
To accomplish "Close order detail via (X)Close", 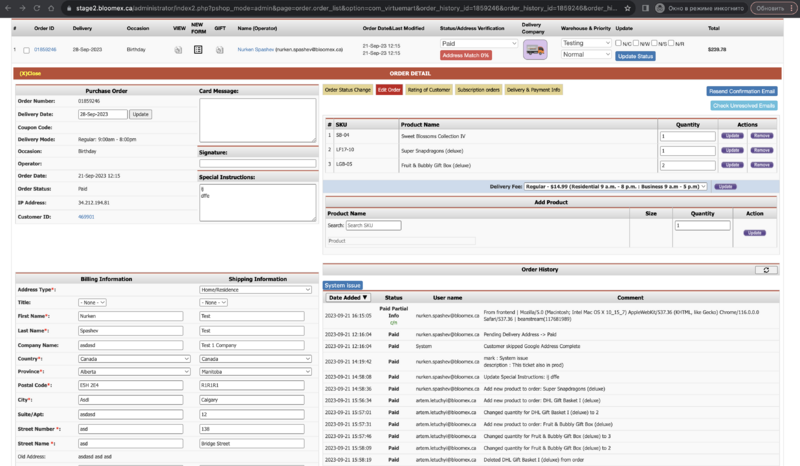I will coord(30,73).
